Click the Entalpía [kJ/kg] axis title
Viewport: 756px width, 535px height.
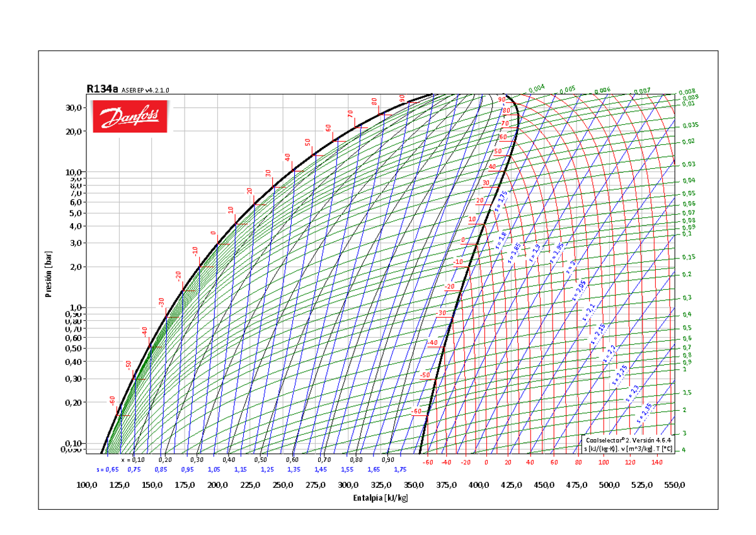click(380, 498)
